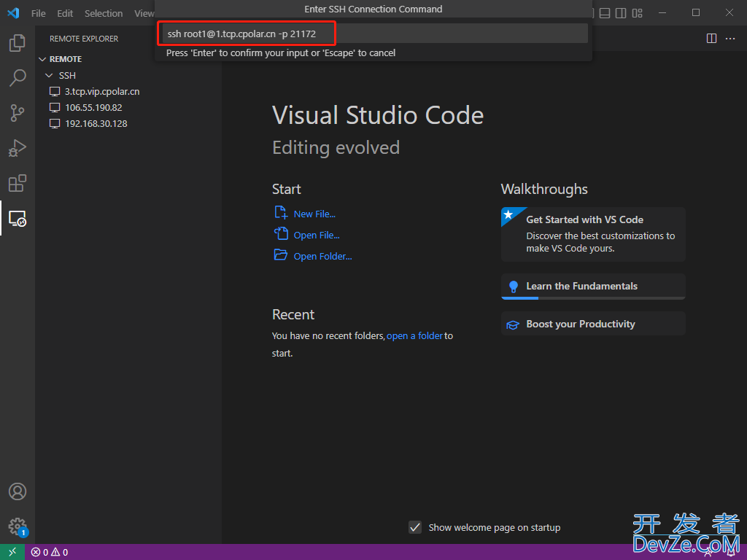Open the Accounts menu icon
The width and height of the screenshot is (747, 560).
click(18, 491)
